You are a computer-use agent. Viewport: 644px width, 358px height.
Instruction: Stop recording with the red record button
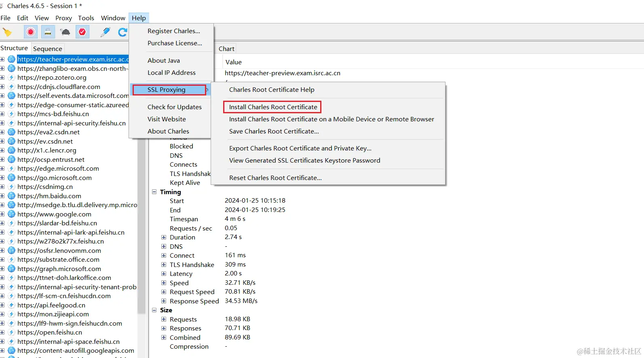tap(31, 32)
